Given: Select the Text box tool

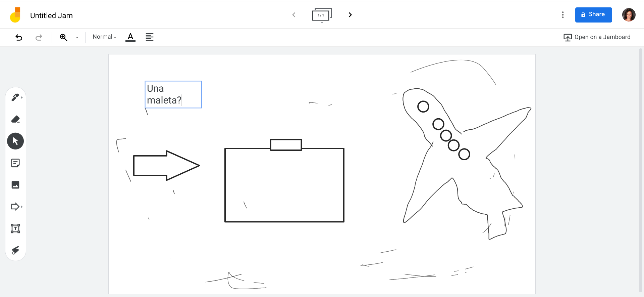Looking at the screenshot, I should coord(15,228).
